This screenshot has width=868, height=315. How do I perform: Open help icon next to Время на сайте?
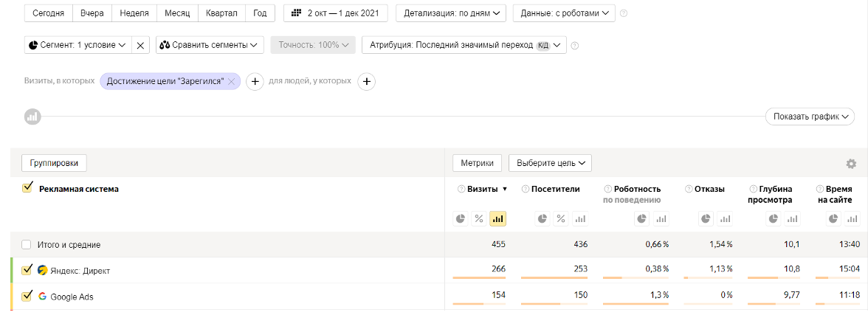[821, 190]
